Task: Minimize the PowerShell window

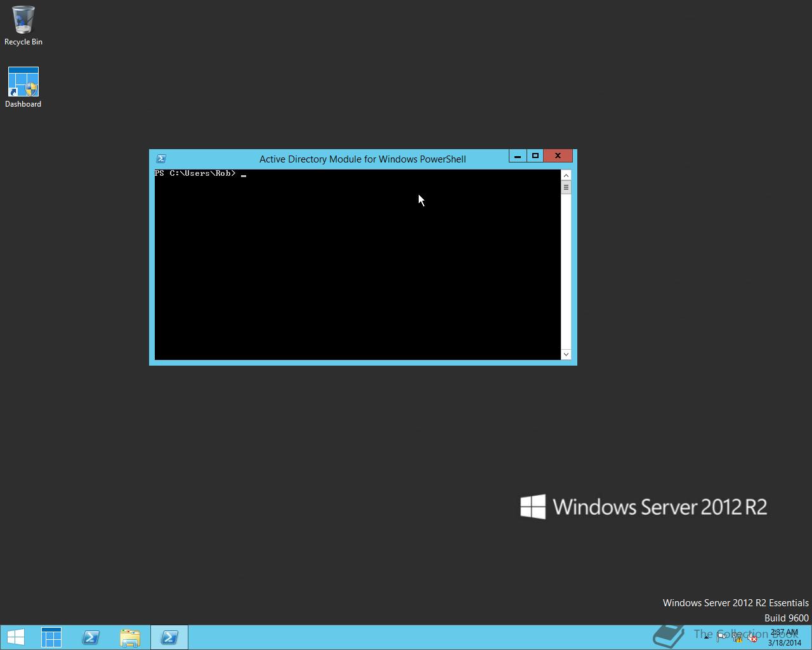Action: click(518, 156)
